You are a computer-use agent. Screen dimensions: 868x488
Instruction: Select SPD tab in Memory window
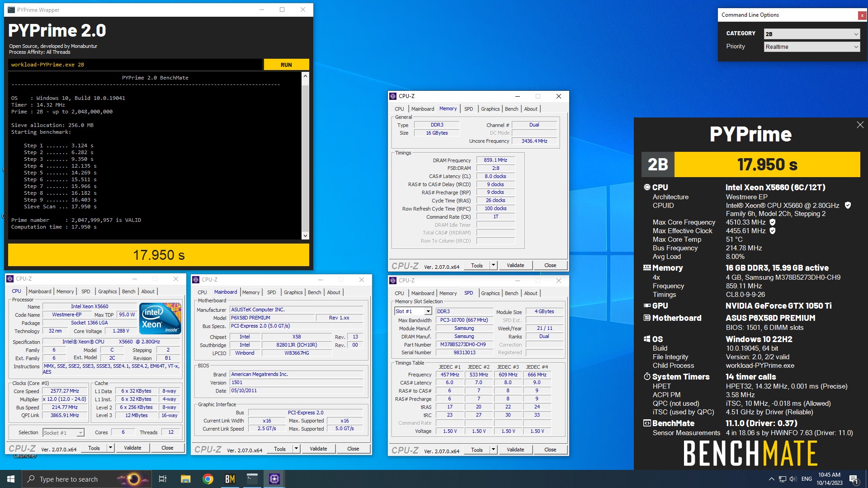[x=468, y=109]
